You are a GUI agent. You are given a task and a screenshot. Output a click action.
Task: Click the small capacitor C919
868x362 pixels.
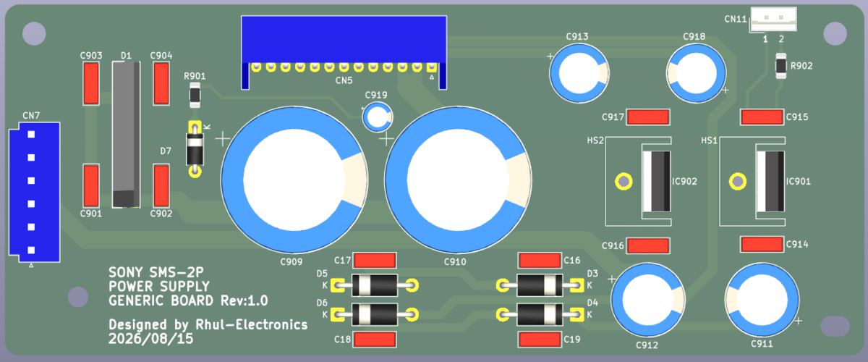(x=378, y=117)
